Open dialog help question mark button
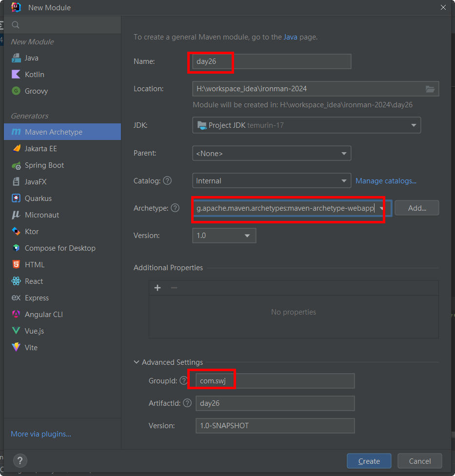Screen dimensions: 455x476 [20, 461]
